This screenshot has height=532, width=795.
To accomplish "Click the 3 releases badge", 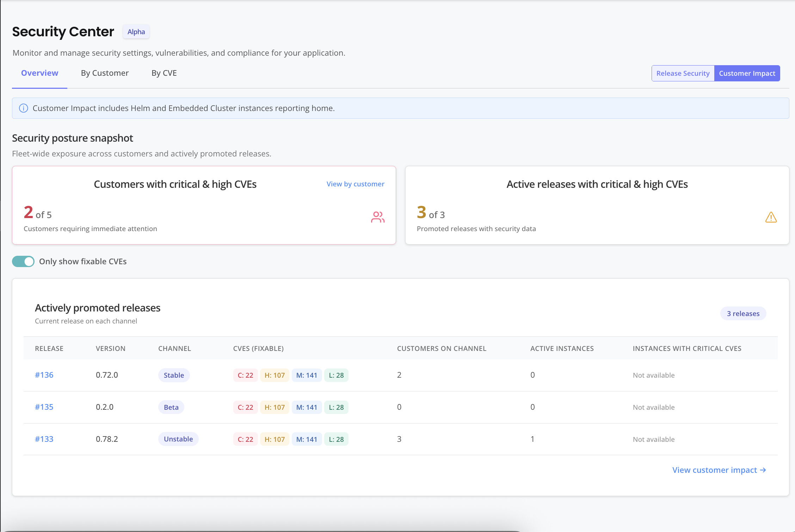I will tap(743, 314).
